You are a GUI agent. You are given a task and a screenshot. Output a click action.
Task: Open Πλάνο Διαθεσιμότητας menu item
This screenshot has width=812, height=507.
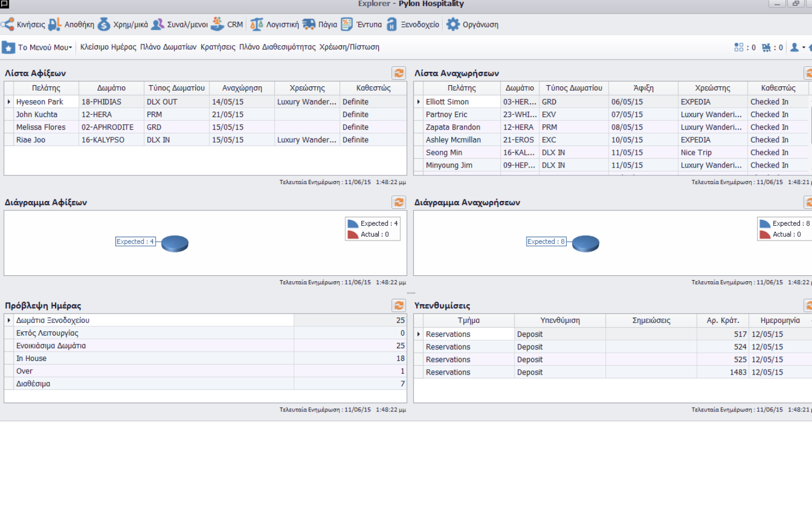(x=277, y=47)
